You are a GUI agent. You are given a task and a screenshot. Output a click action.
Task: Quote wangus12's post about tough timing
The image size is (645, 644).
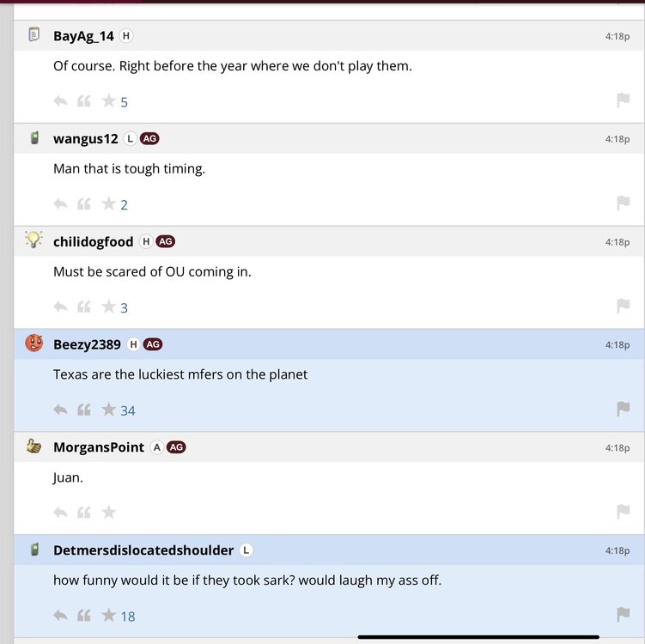[x=84, y=204]
